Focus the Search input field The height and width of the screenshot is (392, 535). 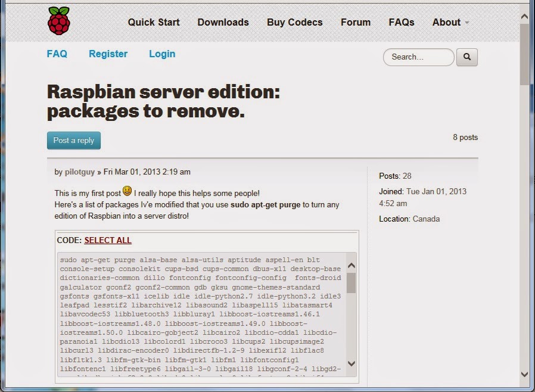pos(419,57)
